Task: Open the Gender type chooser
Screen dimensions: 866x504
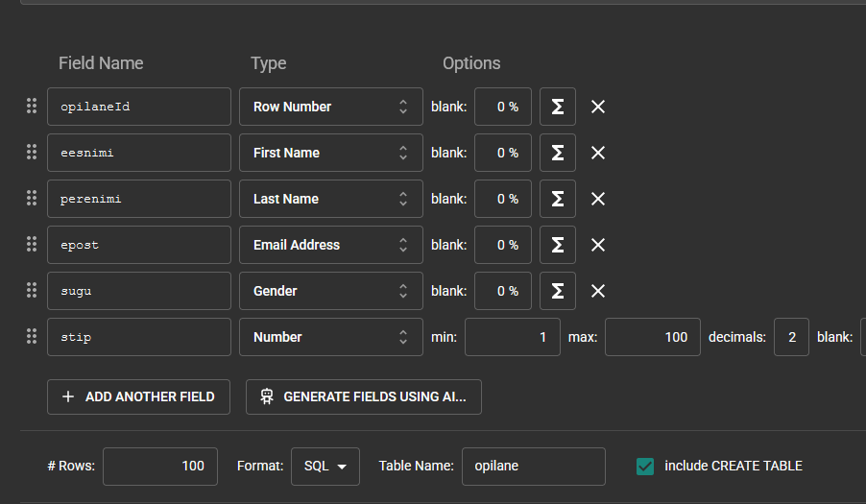Action: [x=330, y=291]
